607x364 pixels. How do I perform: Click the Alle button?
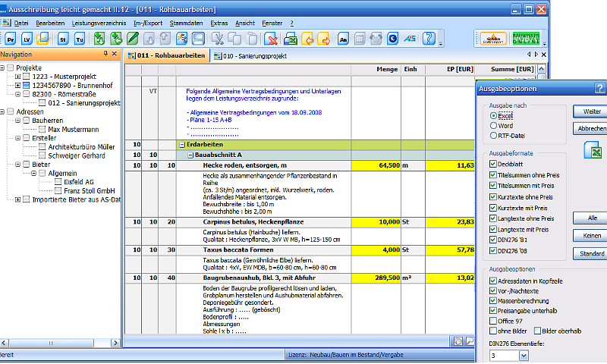coord(590,218)
